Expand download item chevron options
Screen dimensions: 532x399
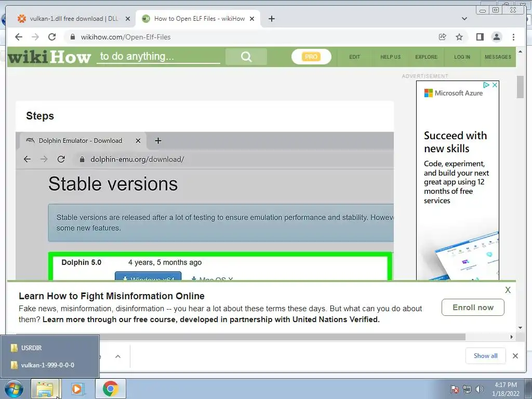coord(118,356)
